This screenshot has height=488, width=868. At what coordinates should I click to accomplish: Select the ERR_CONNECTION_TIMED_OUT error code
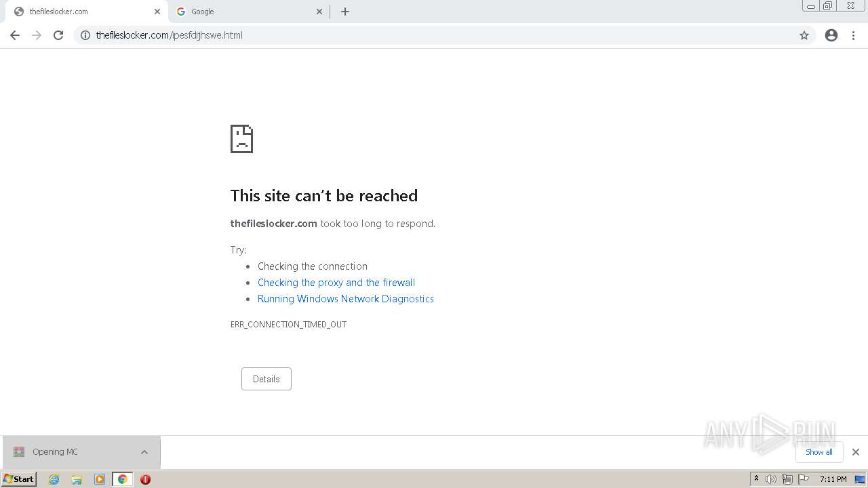(x=288, y=325)
